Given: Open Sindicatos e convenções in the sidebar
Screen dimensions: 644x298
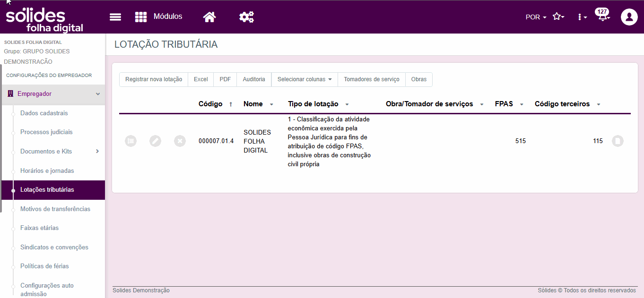Looking at the screenshot, I should pos(54,247).
